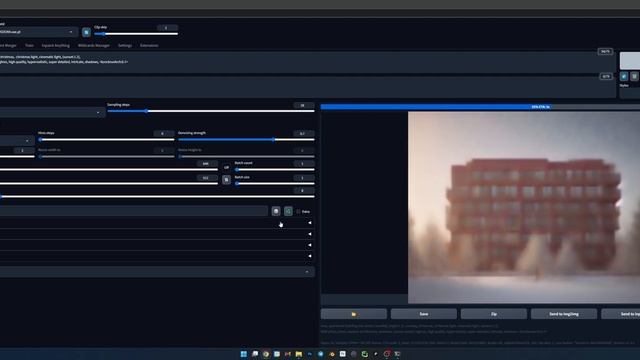640x360 pixels.
Task: Click the gray icon right of blue Styles icon
Action: pos(634,76)
